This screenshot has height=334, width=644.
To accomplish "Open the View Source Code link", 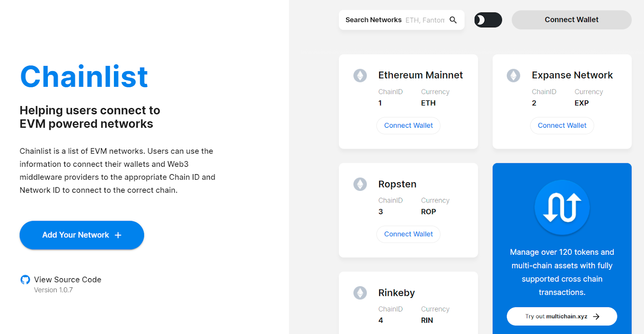I will (x=68, y=280).
